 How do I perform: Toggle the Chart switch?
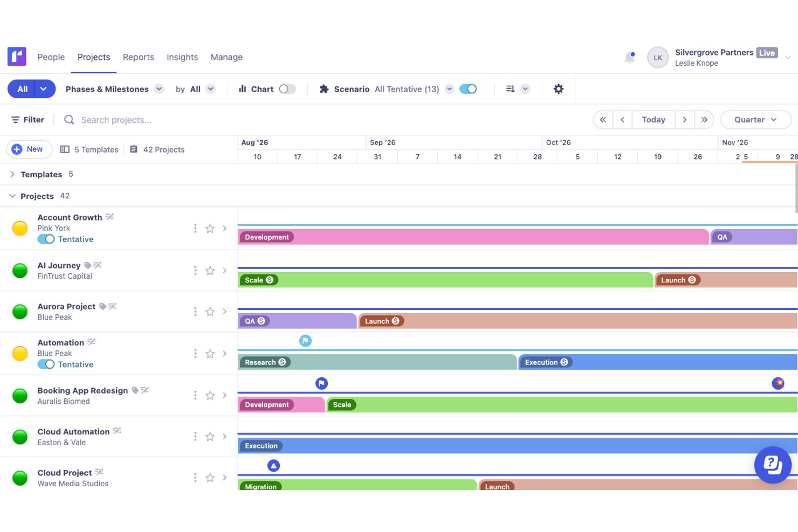tap(287, 89)
